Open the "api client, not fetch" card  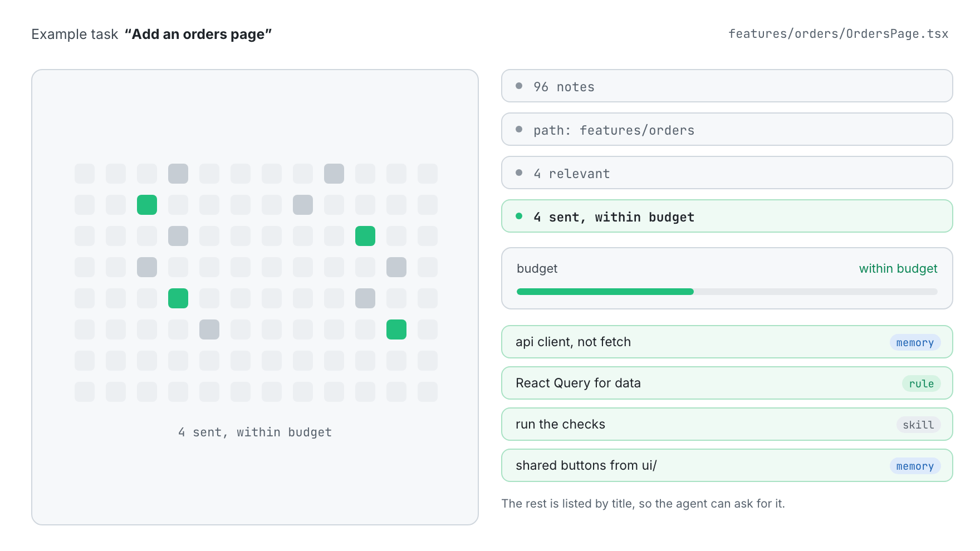[727, 342]
